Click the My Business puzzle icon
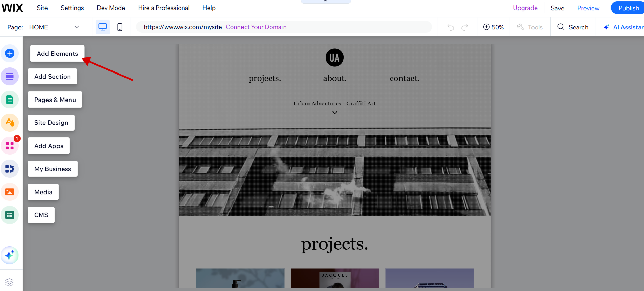This screenshot has height=291, width=644. point(10,169)
